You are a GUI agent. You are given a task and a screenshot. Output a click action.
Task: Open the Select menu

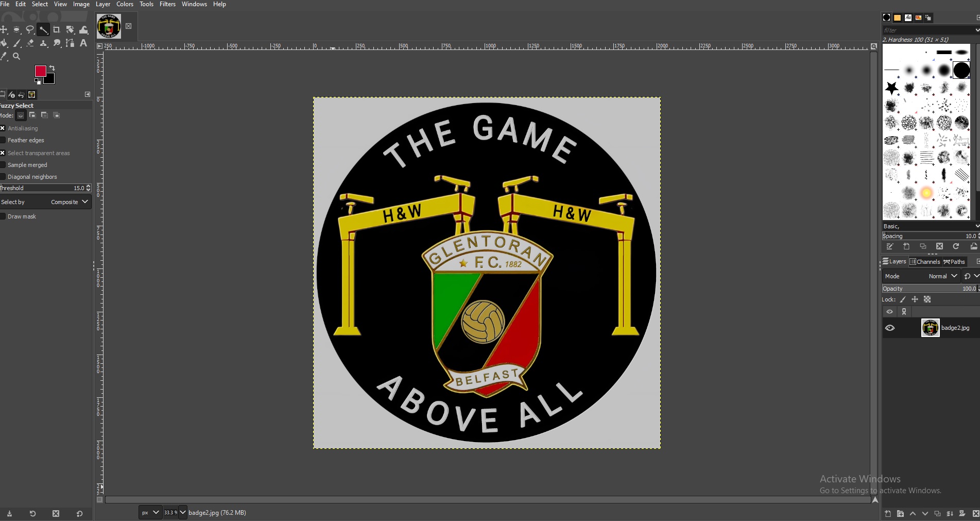point(40,4)
